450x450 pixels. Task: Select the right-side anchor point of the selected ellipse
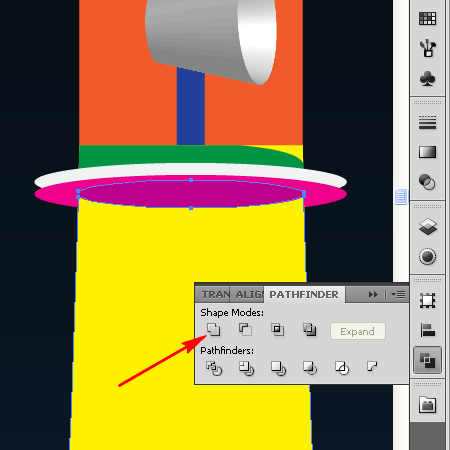tap(304, 193)
